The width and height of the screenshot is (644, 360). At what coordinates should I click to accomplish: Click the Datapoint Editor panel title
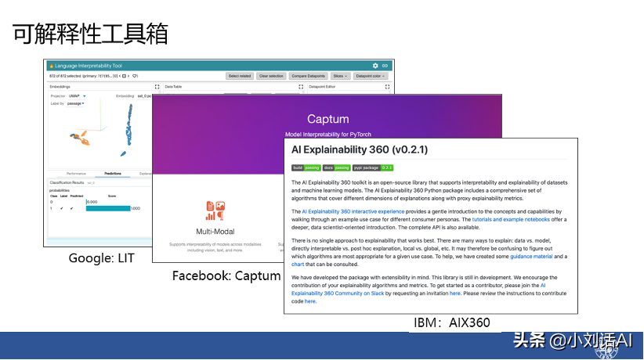pos(323,87)
